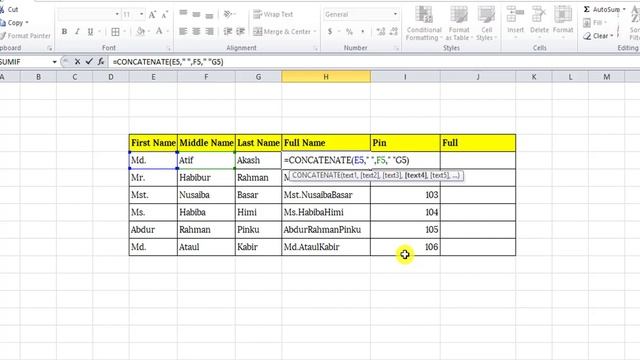Click Increase Decimal icon
The width and height of the screenshot is (640, 360).
tap(381, 31)
